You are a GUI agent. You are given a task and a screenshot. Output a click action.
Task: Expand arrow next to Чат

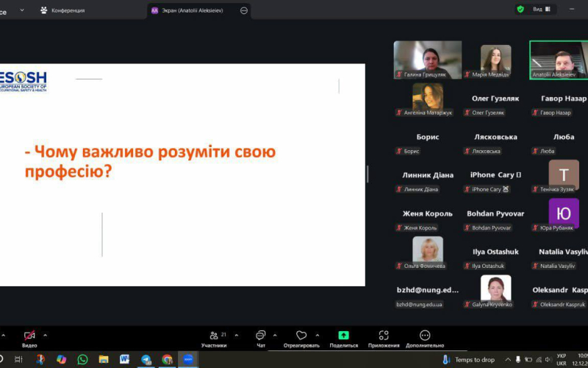[x=275, y=335]
